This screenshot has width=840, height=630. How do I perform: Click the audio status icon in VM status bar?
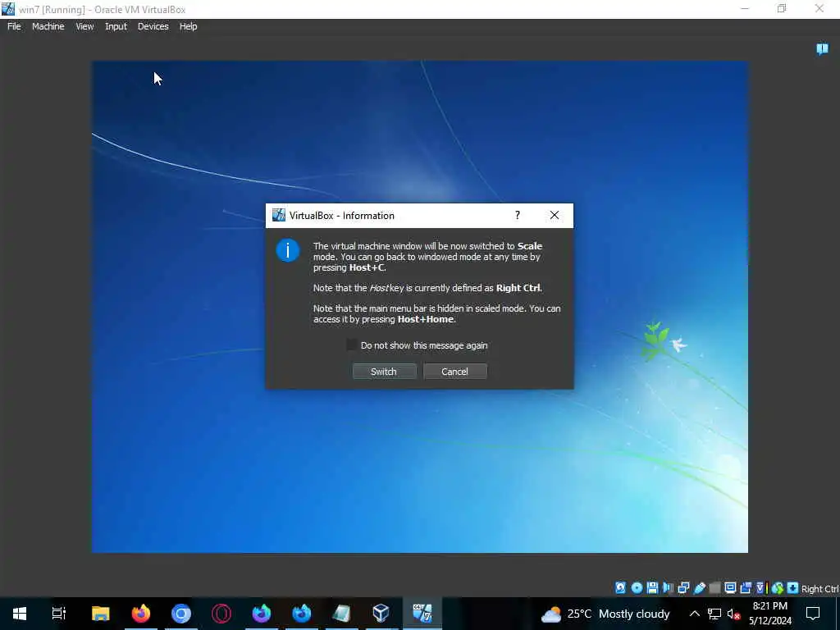click(668, 587)
